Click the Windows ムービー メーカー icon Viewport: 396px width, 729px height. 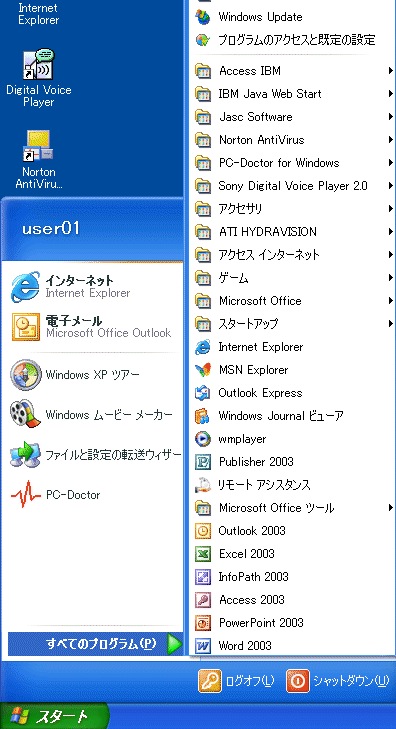point(25,414)
